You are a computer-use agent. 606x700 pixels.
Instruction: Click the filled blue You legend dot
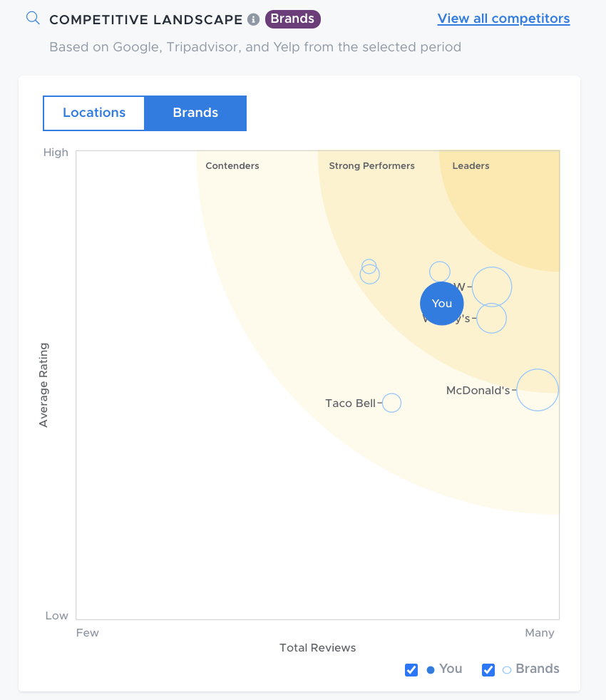click(x=431, y=670)
